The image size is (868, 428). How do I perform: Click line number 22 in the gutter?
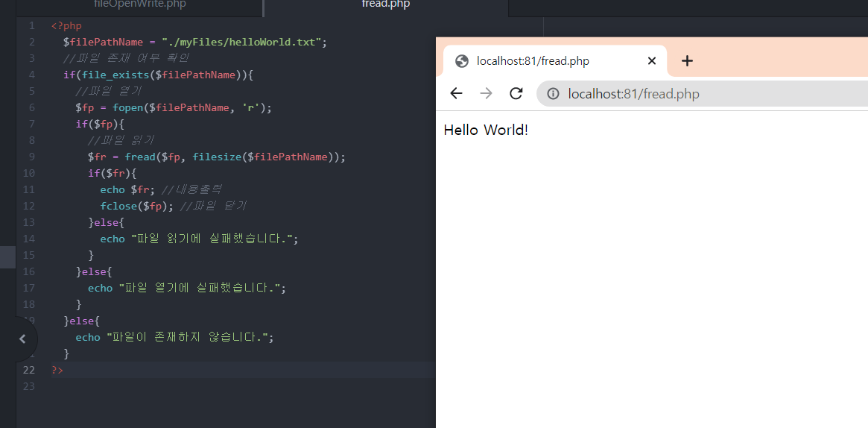click(x=28, y=370)
